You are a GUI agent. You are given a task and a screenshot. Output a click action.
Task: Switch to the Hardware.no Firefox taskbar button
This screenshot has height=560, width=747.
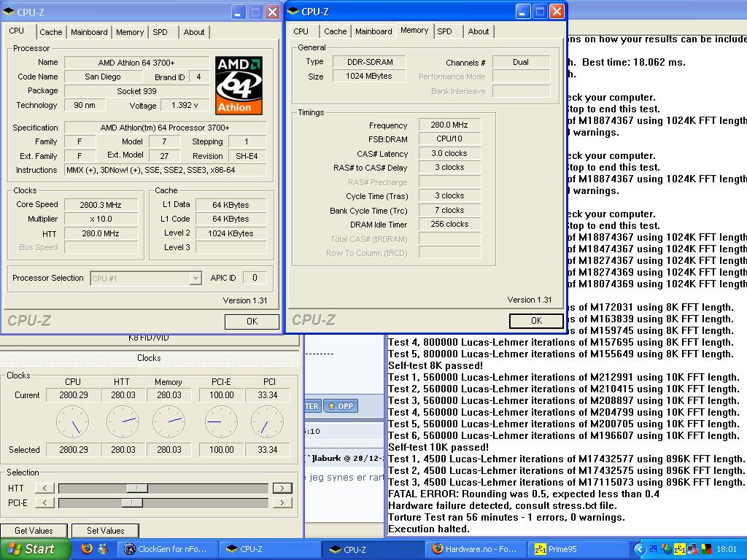tap(475, 549)
